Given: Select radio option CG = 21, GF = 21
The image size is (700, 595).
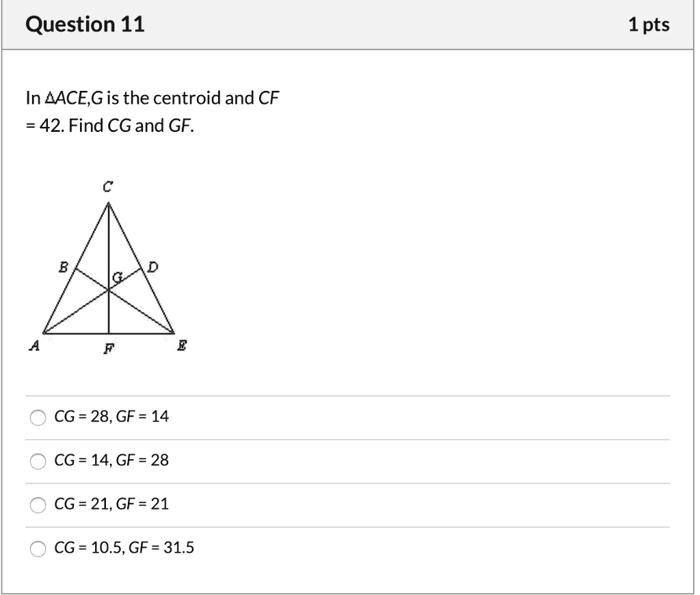Looking at the screenshot, I should (38, 504).
